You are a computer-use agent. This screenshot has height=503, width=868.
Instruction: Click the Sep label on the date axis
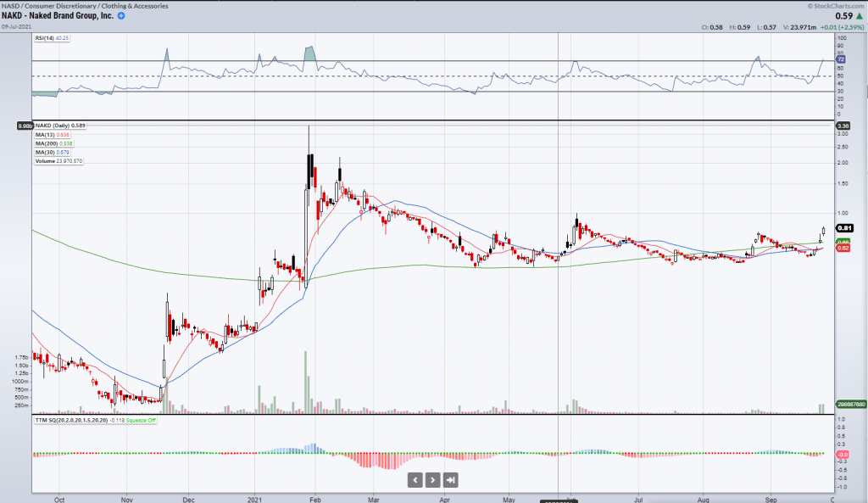pos(771,500)
